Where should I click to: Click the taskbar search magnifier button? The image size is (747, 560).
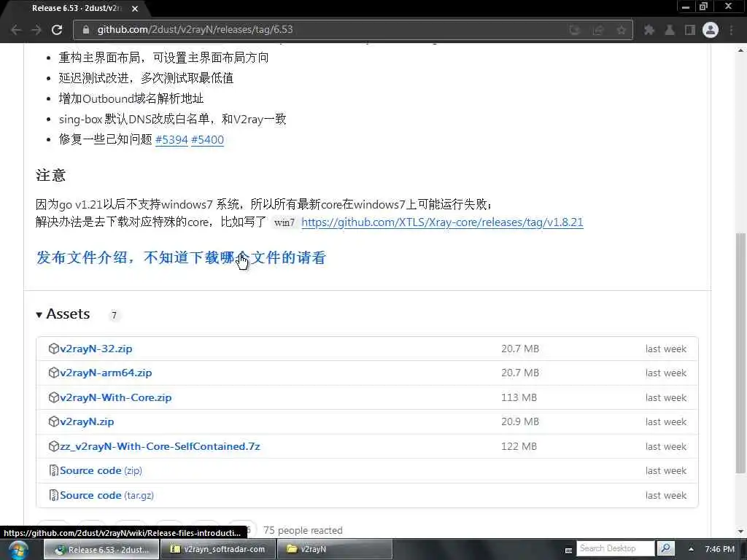tap(665, 548)
